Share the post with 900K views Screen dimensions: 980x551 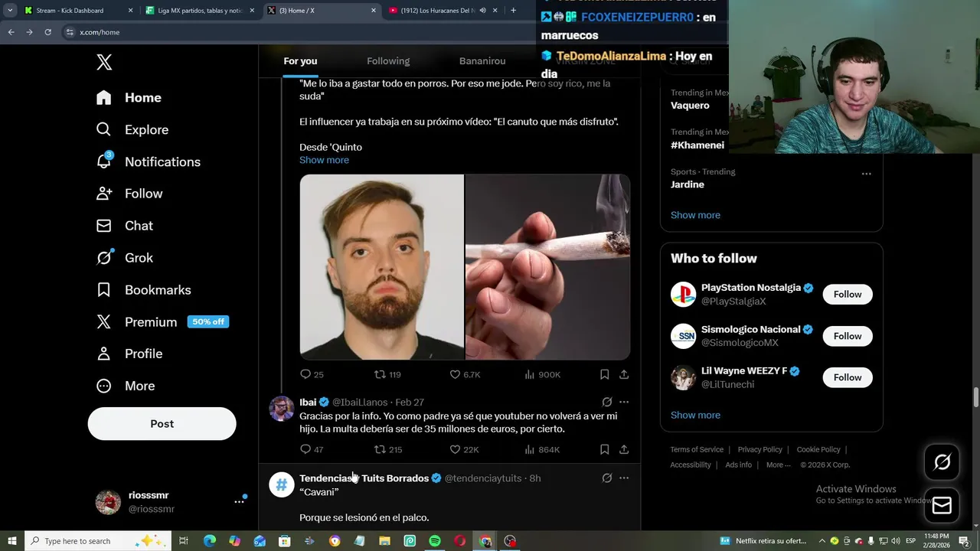pos(624,374)
